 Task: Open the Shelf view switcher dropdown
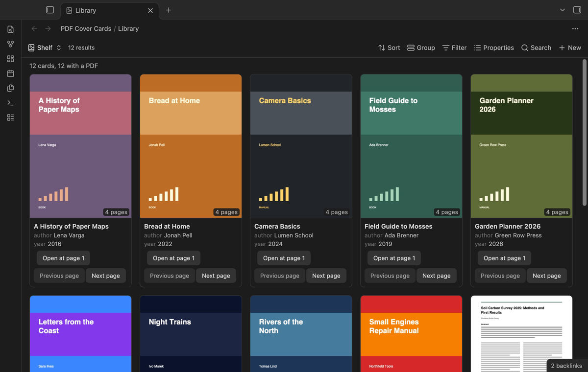tap(45, 47)
